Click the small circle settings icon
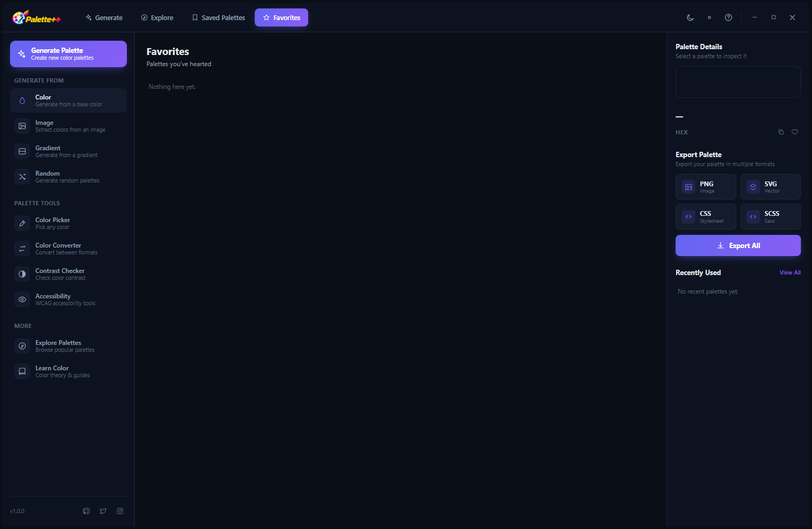The image size is (812, 529). 709,17
